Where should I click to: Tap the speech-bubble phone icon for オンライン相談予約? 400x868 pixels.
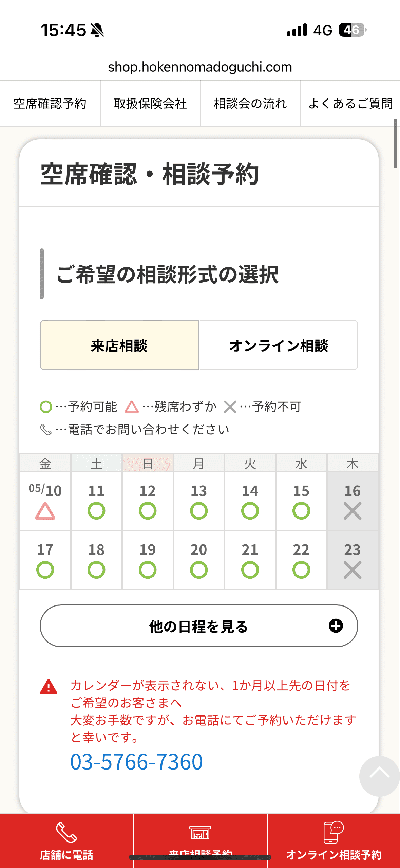click(334, 832)
